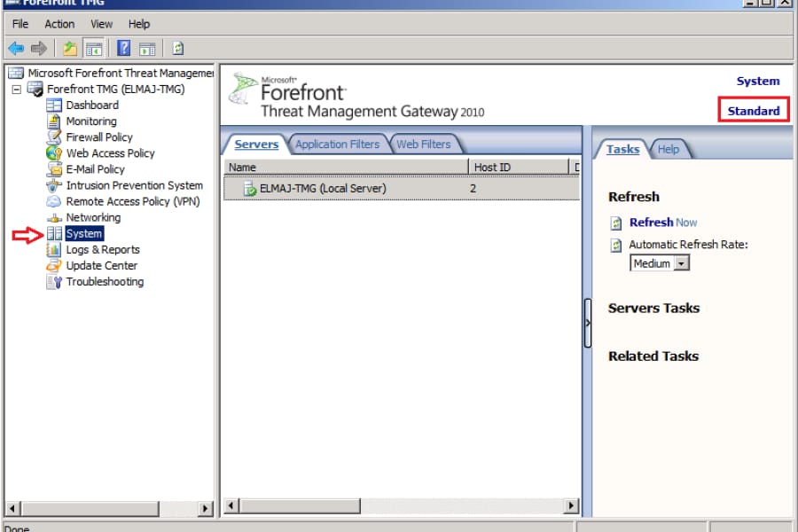Select the ELMAJ-TMG (Local Server) row

(x=402, y=188)
